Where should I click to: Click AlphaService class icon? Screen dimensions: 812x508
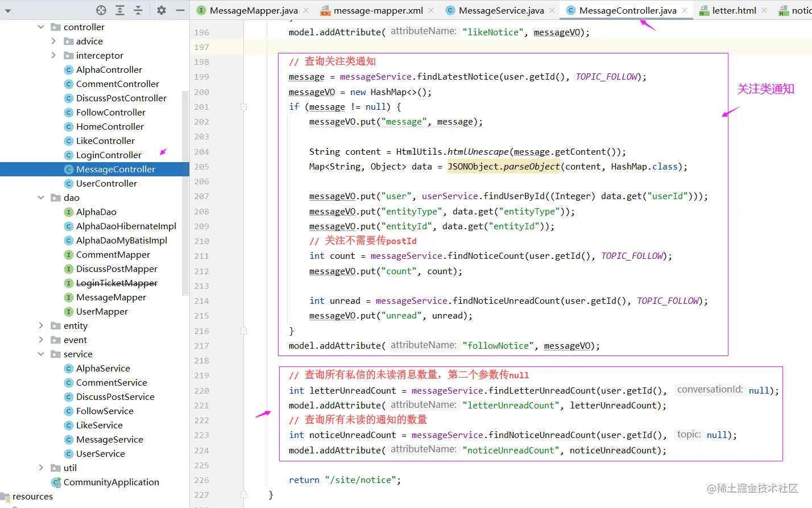click(x=69, y=368)
